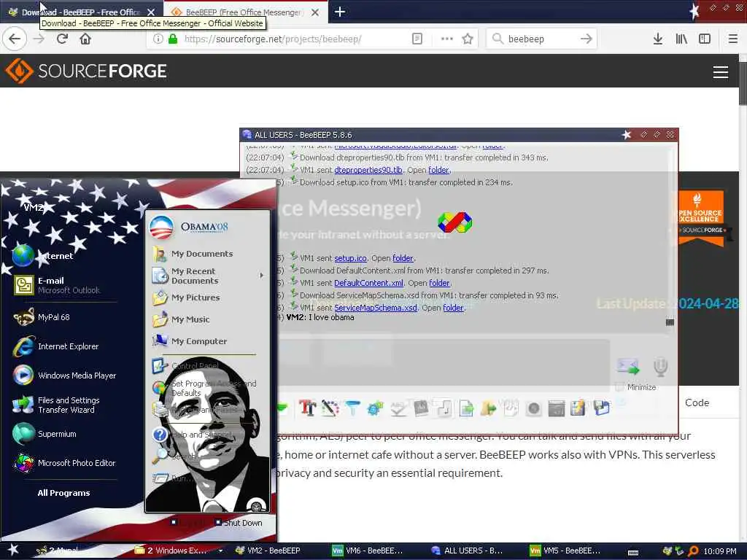Open the Firefox application menu
Image resolution: width=747 pixels, height=560 pixels.
tap(732, 39)
